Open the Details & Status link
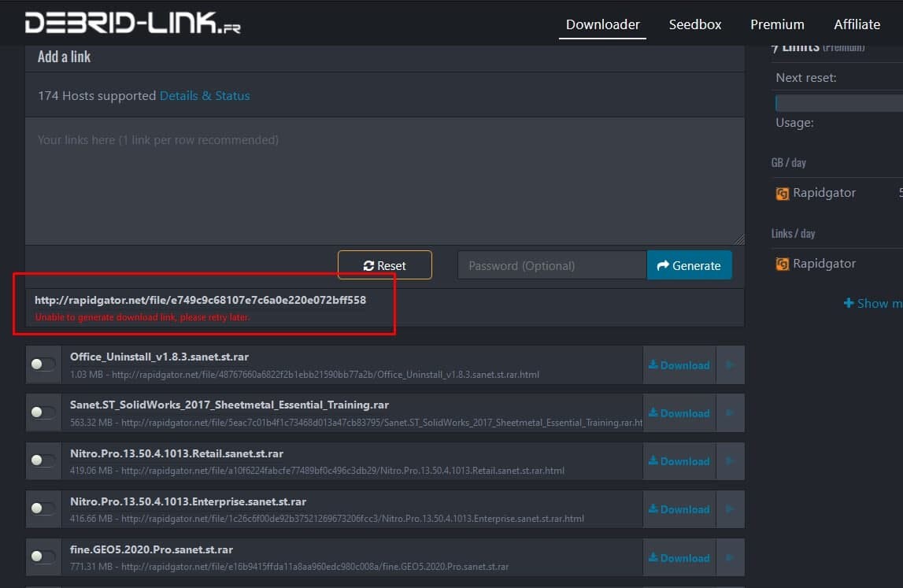This screenshot has height=588, width=903. (205, 95)
